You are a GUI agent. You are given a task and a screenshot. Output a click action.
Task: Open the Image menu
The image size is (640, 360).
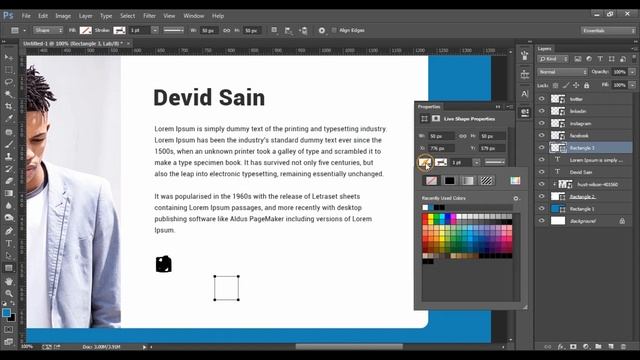[63, 16]
